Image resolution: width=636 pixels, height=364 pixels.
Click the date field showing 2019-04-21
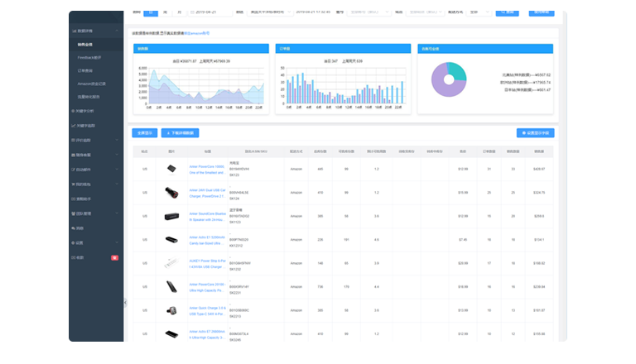point(210,12)
